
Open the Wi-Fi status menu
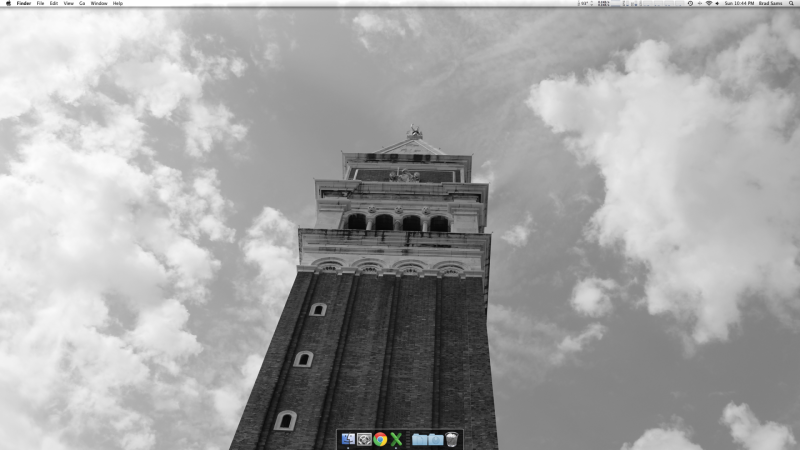click(709, 3)
